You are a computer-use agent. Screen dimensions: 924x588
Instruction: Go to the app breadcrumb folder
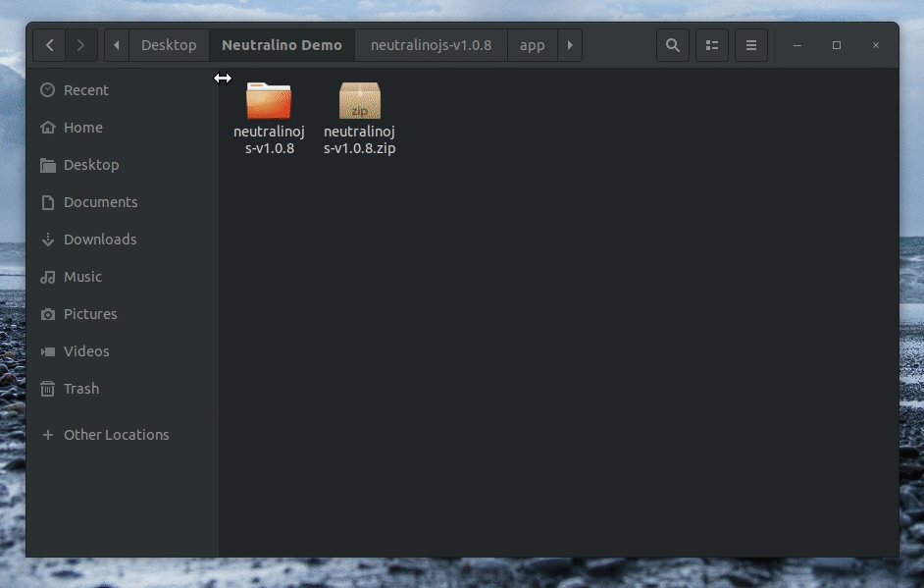click(x=532, y=45)
